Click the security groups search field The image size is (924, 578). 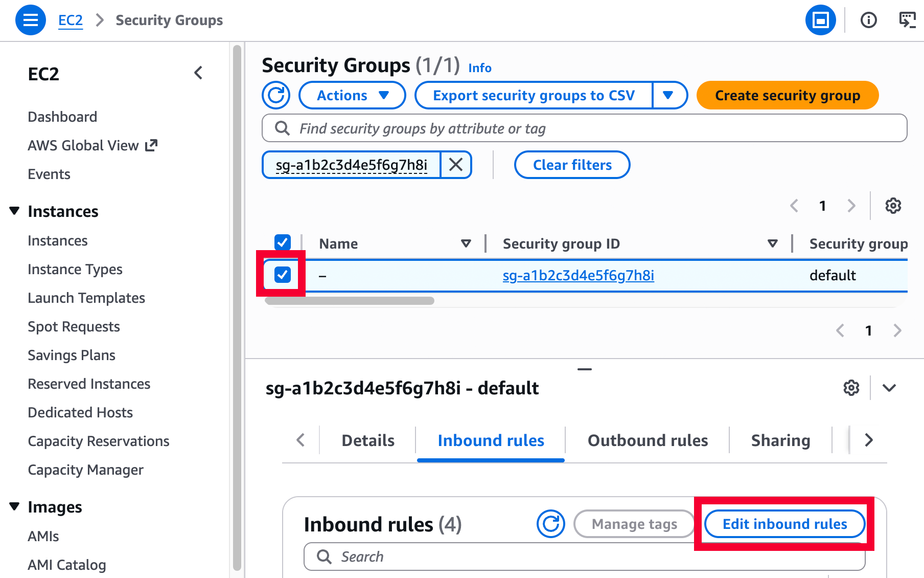coord(584,128)
